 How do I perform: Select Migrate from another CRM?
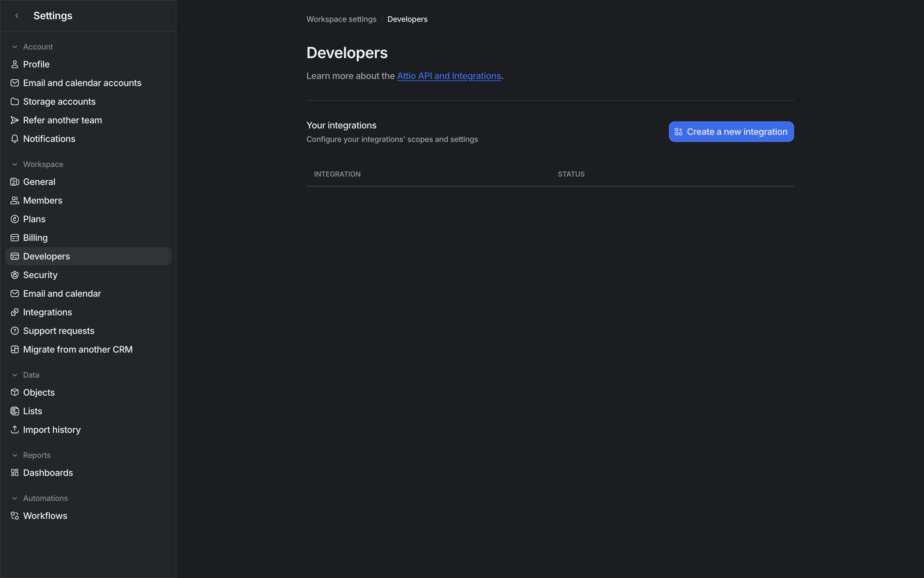(88, 349)
